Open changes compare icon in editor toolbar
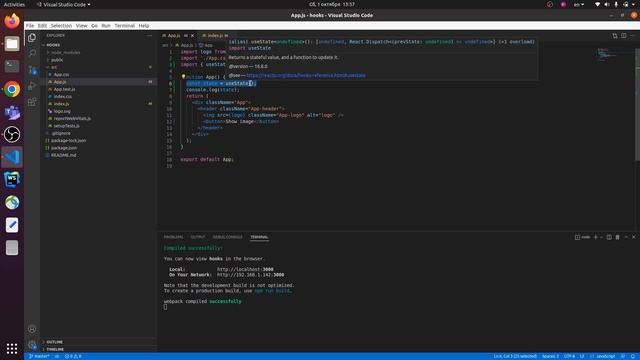 (x=615, y=36)
